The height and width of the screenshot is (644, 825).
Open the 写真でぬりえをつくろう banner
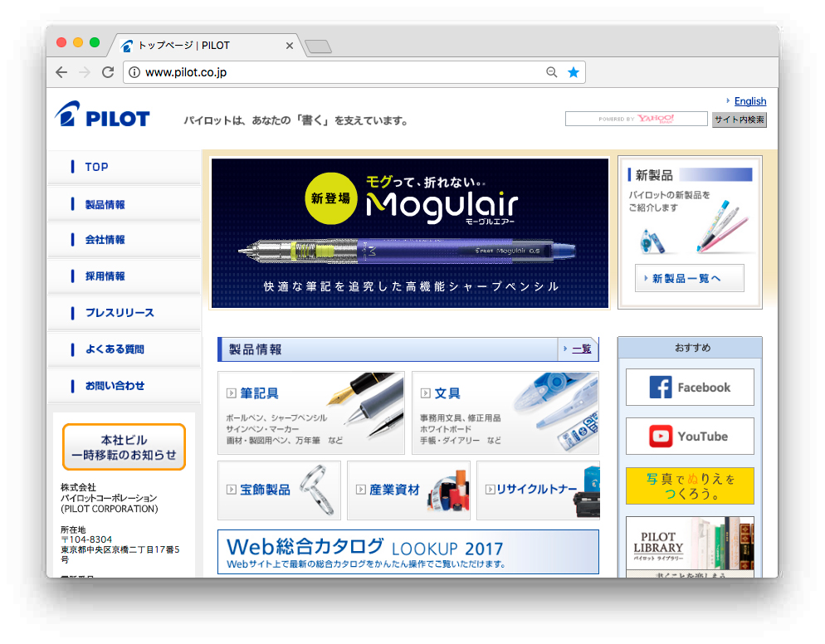[690, 485]
